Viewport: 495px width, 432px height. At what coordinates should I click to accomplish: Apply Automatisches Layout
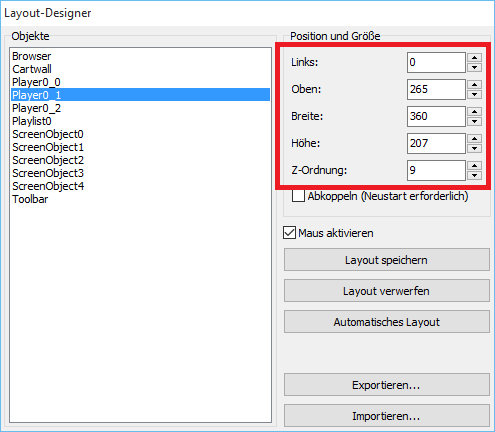tap(387, 322)
